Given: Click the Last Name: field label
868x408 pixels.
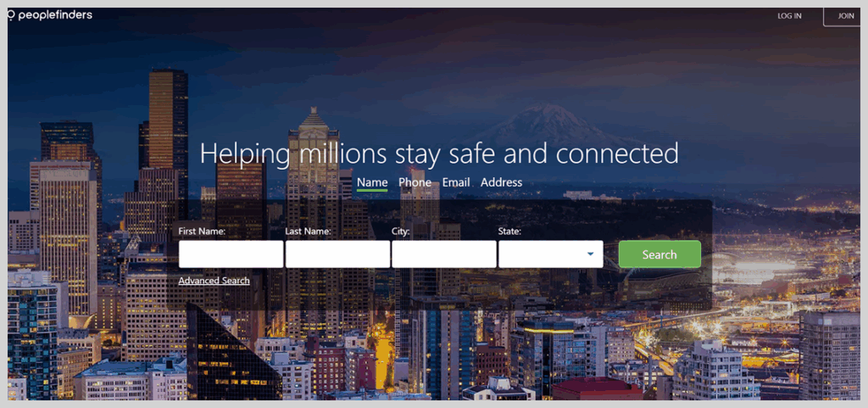Looking at the screenshot, I should click(x=308, y=232).
